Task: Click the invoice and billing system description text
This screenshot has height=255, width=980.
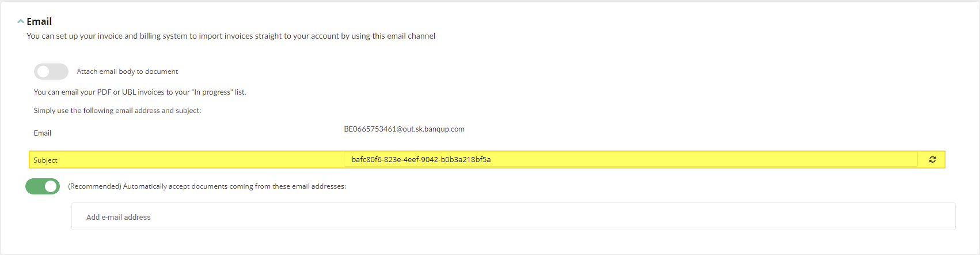Action: (x=231, y=36)
